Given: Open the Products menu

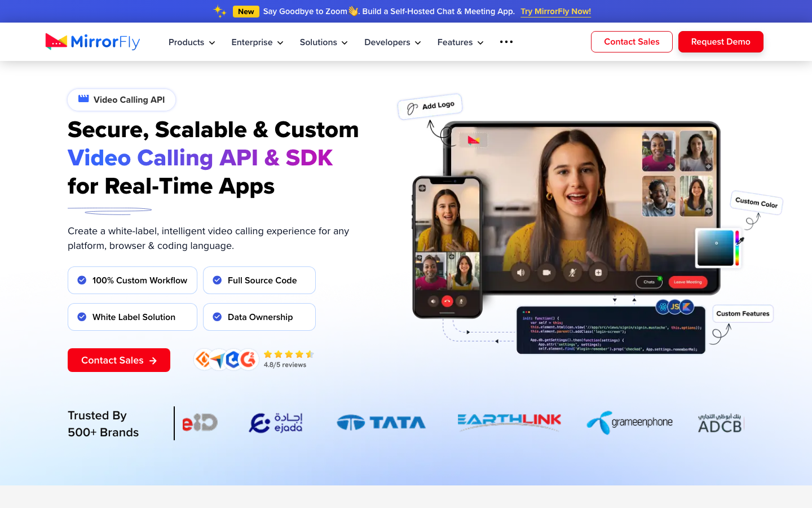Looking at the screenshot, I should click(x=192, y=42).
